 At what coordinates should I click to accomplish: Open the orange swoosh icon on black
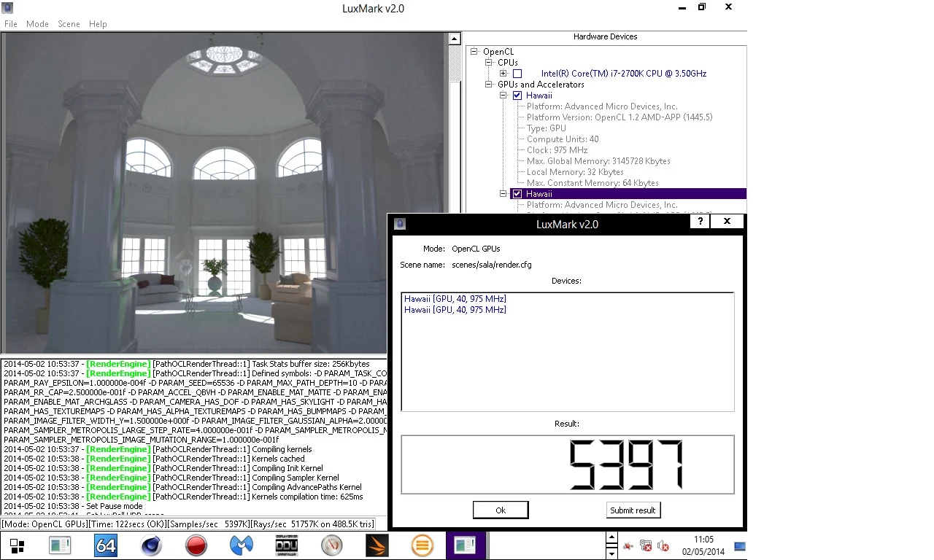point(377,545)
